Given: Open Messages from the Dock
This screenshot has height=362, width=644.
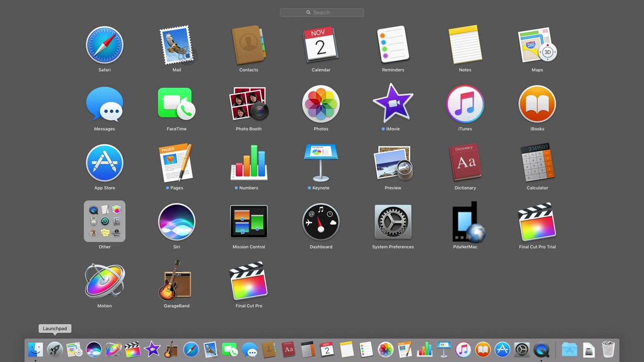Looking at the screenshot, I should 249,349.
